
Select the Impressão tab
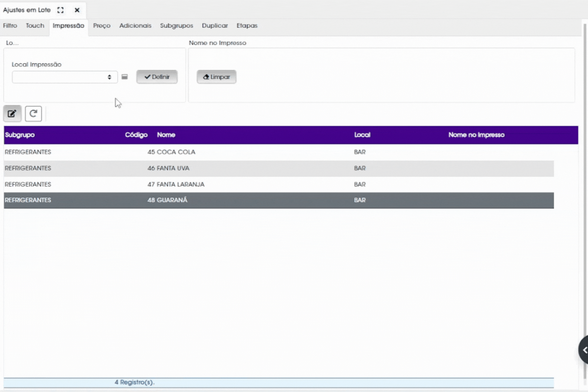coord(68,26)
